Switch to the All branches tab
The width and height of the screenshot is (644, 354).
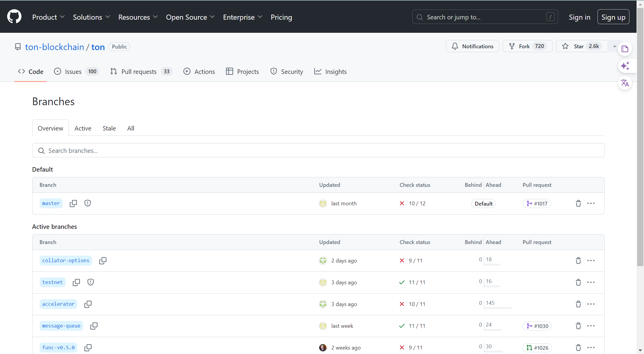130,128
